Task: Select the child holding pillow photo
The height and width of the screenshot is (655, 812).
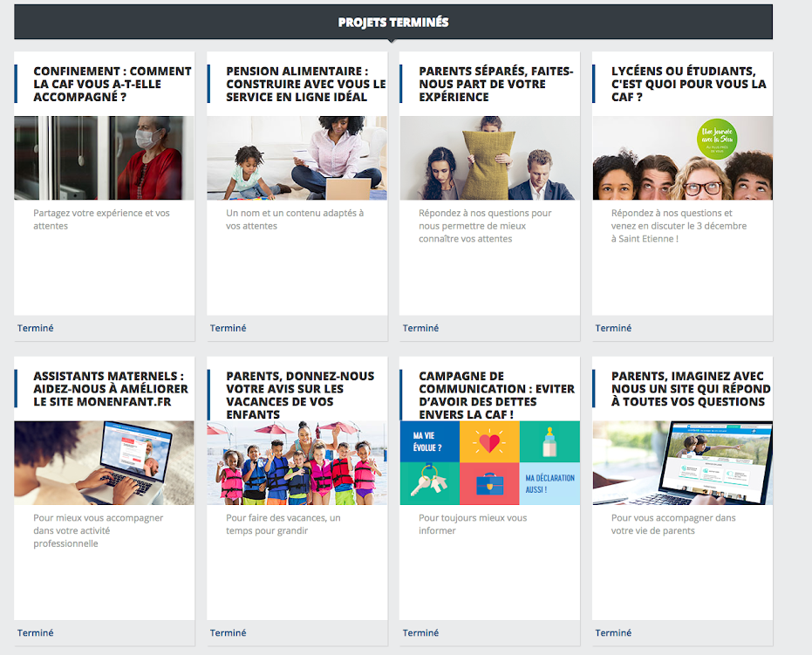Action: click(x=489, y=158)
